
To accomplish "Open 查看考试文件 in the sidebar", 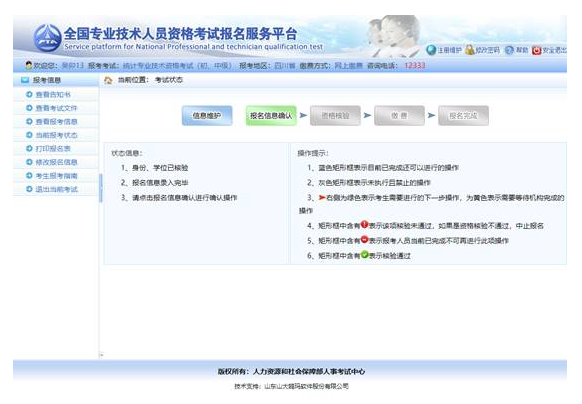I will pos(56,108).
